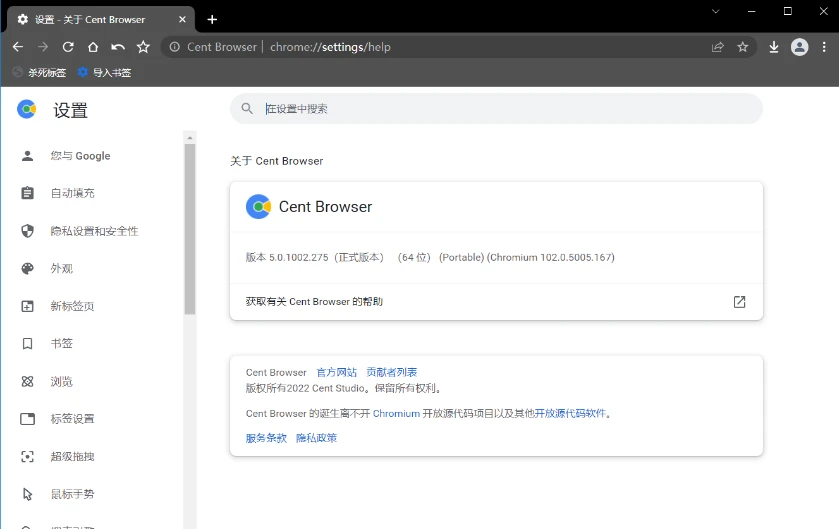Click the browser back arrow button
Image resolution: width=839 pixels, height=529 pixels.
coord(18,47)
